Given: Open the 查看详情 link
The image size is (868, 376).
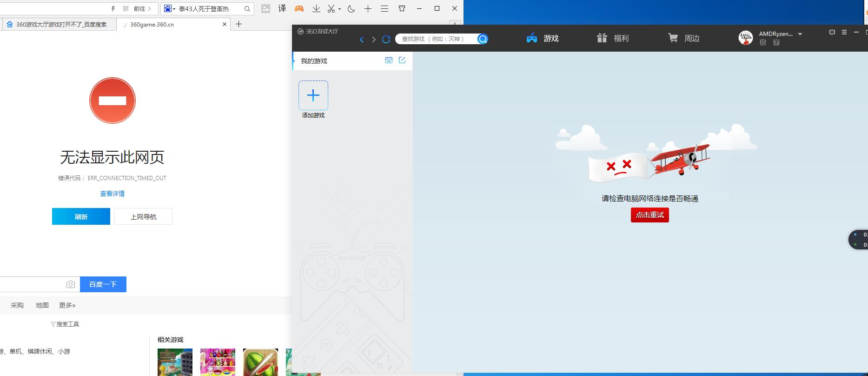Looking at the screenshot, I should pyautogui.click(x=112, y=194).
